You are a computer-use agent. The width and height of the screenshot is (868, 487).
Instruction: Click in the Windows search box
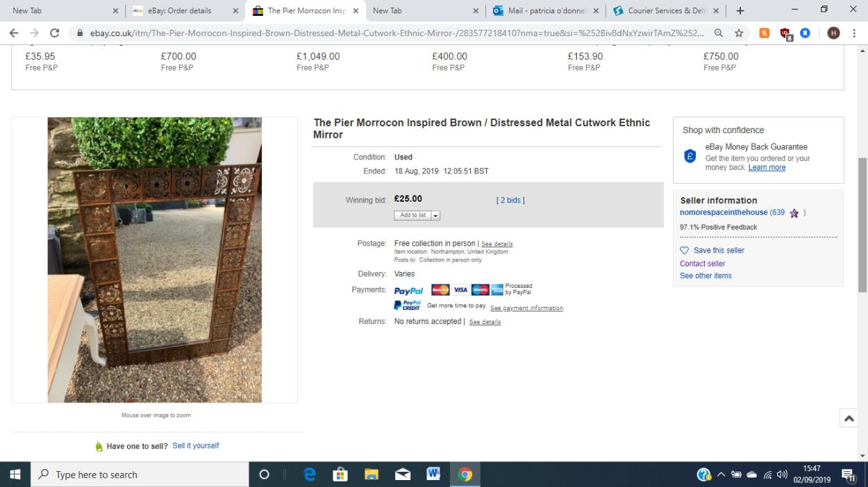pyautogui.click(x=139, y=475)
